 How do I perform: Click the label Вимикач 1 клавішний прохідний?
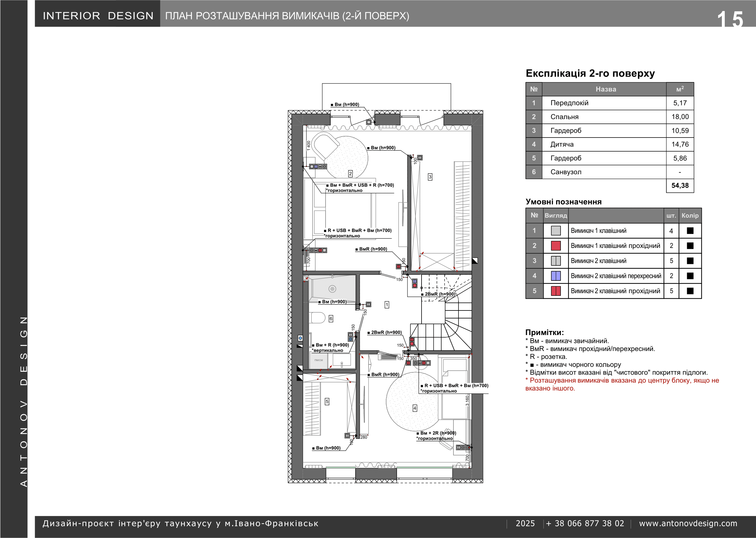pos(615,246)
